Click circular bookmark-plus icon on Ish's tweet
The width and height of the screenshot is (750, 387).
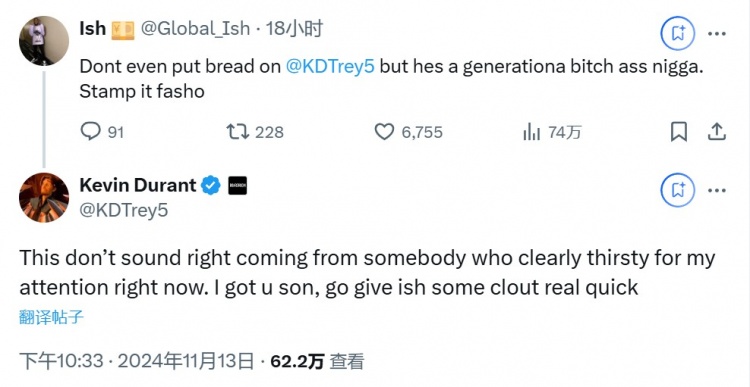(x=677, y=33)
